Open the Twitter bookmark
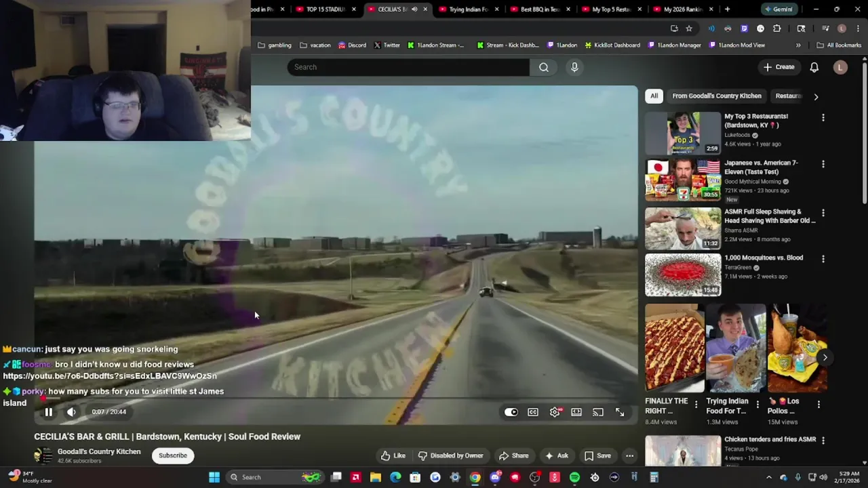Viewport: 868px width, 488px height. point(387,45)
